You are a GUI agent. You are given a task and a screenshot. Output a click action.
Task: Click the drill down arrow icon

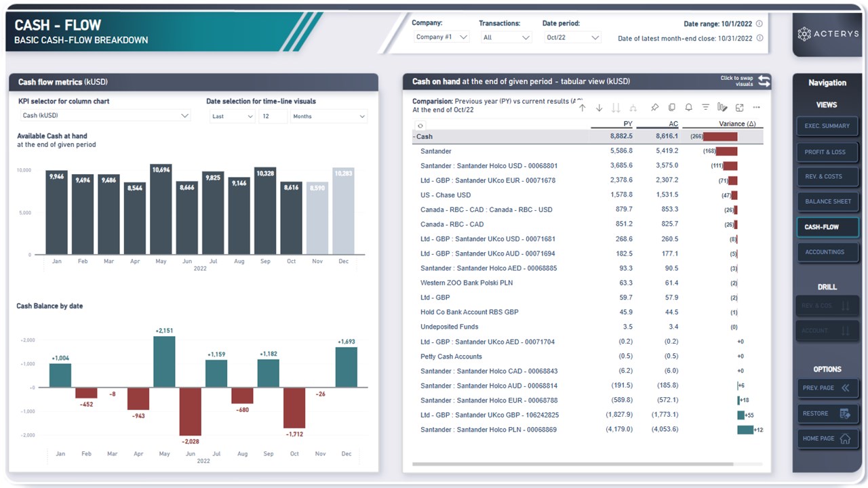[599, 108]
